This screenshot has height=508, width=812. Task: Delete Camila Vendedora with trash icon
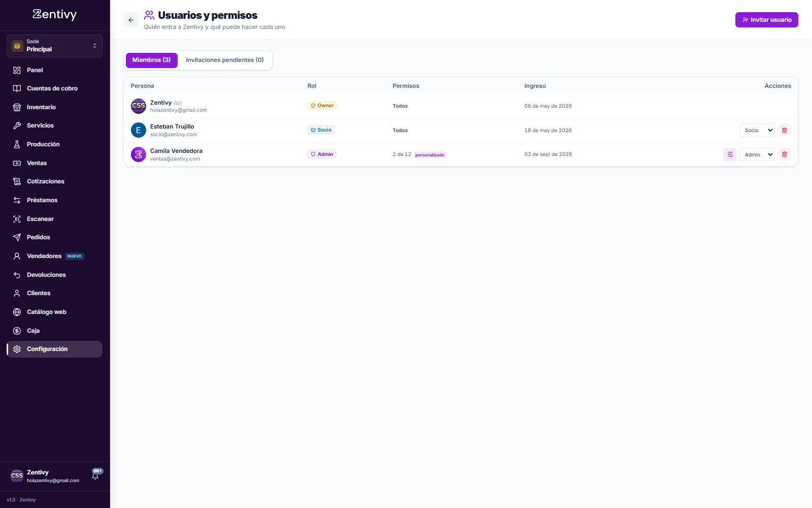(785, 154)
